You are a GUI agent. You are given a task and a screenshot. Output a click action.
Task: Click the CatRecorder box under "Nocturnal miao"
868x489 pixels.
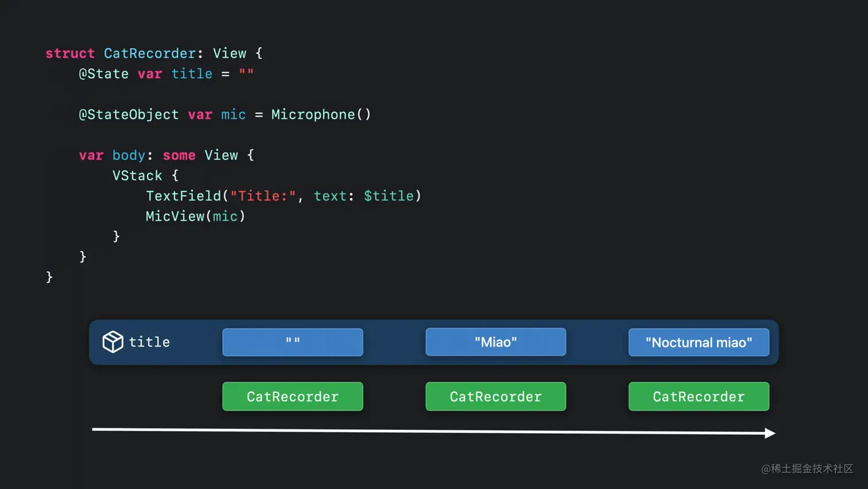[699, 396]
